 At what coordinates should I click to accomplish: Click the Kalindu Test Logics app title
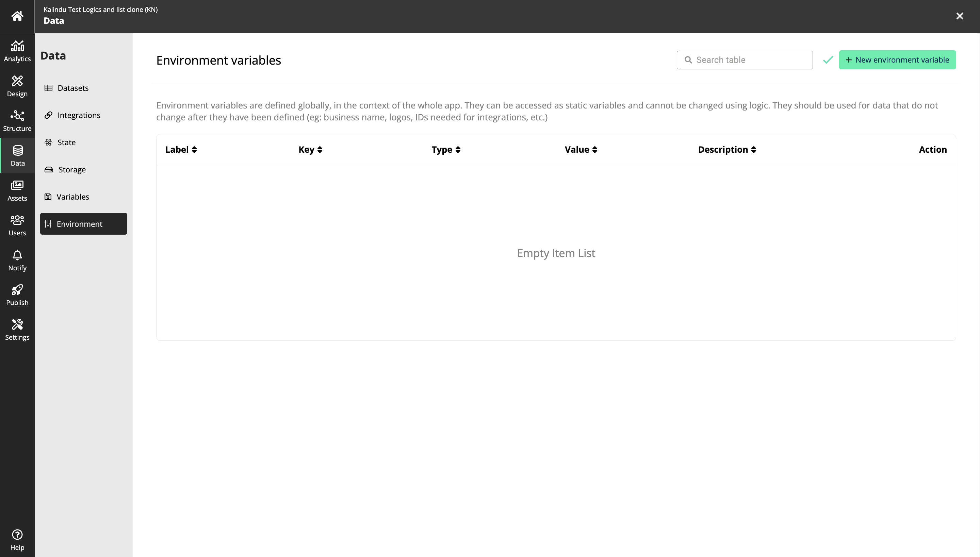[101, 10]
